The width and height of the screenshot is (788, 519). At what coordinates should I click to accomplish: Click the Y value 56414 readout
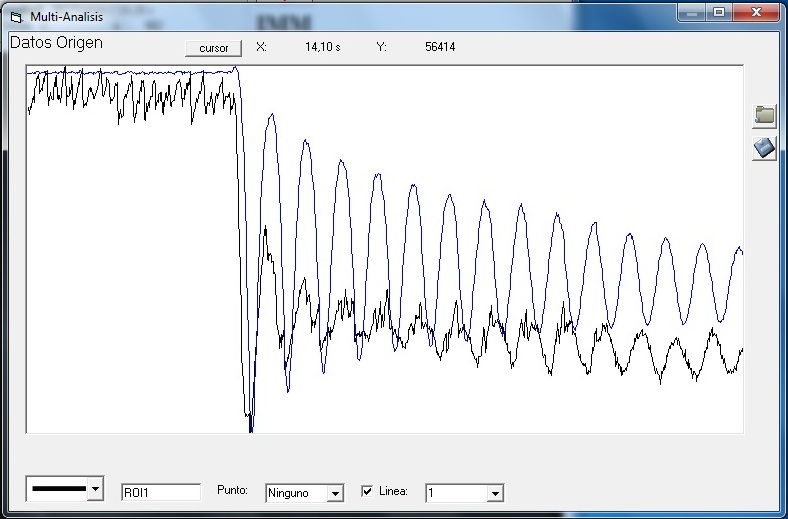click(x=440, y=47)
